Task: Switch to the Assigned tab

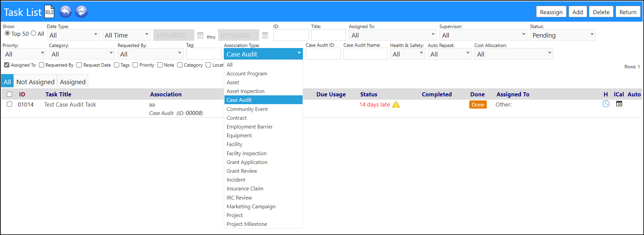Action: tap(73, 81)
